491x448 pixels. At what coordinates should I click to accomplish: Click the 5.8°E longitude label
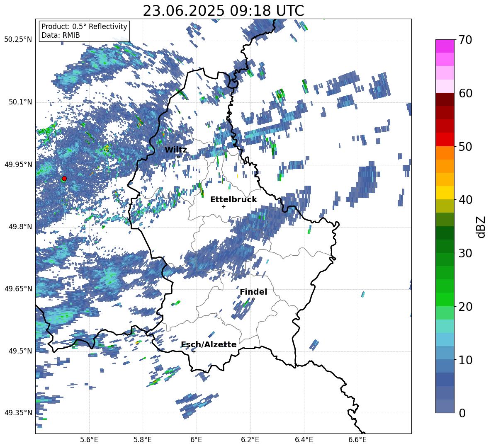pyautogui.click(x=143, y=440)
